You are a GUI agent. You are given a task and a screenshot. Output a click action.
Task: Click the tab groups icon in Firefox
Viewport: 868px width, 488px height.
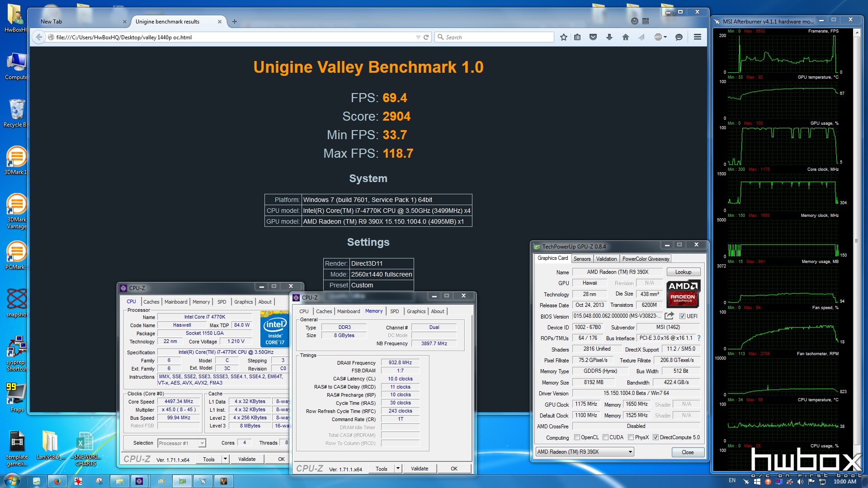pos(646,21)
